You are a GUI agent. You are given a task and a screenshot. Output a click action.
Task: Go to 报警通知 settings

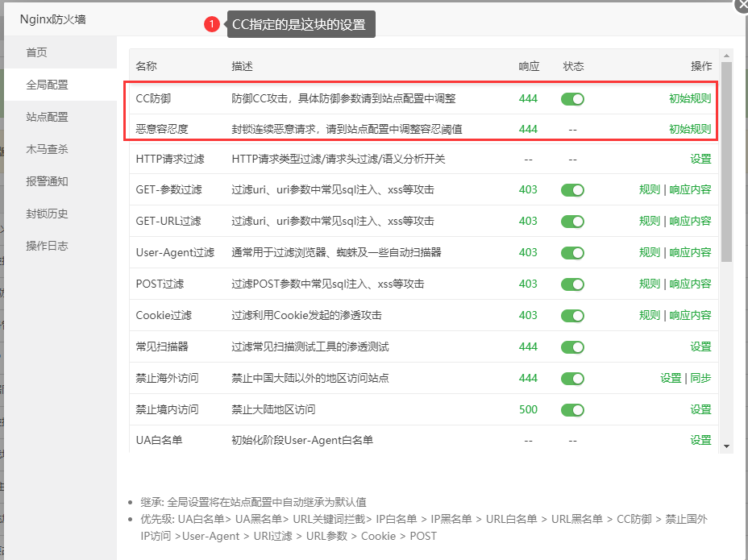pyautogui.click(x=47, y=181)
